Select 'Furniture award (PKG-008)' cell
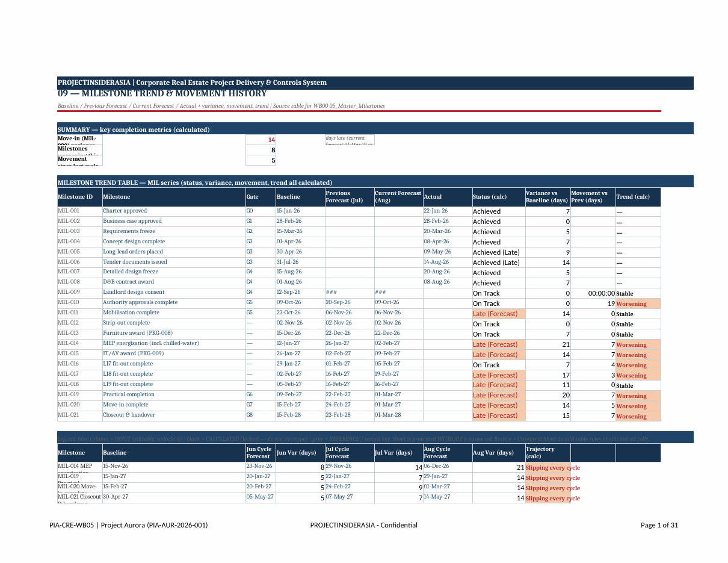Screen dimensions: 728x563 tap(174, 334)
